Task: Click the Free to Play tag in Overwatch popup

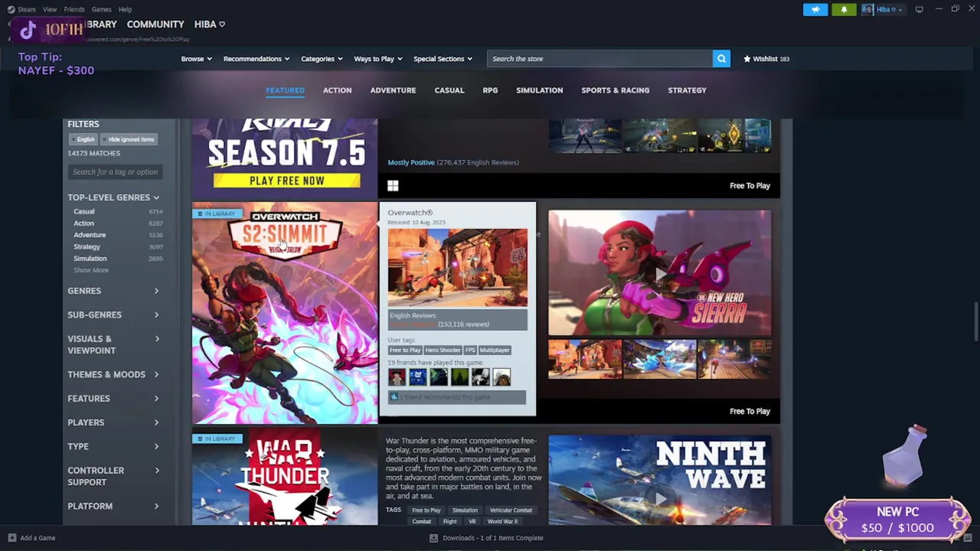Action: pos(405,350)
